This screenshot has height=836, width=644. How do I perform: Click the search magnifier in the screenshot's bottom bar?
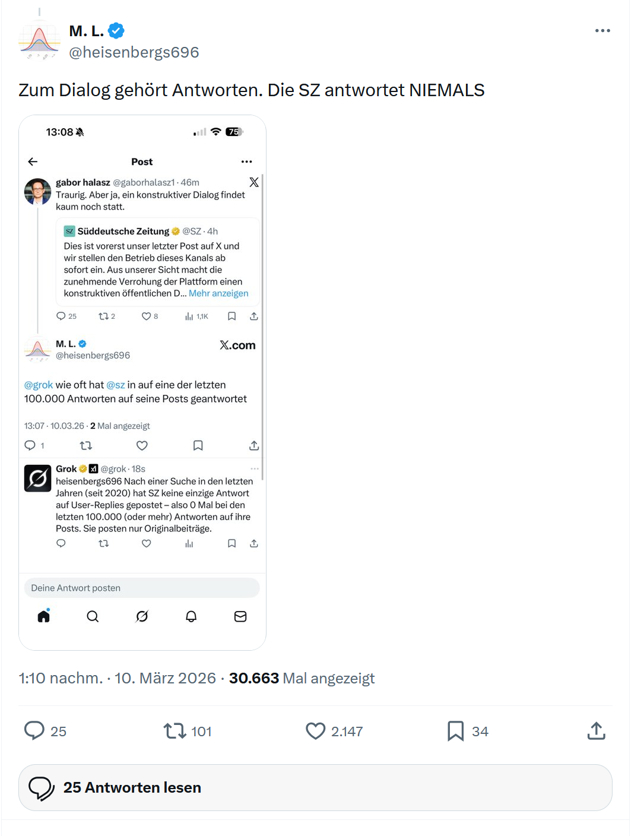[x=93, y=616]
